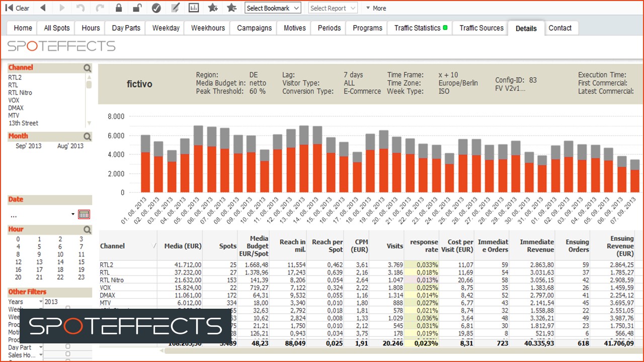This screenshot has height=362, width=644.
Task: Open the Weekhours tab
Action: (208, 28)
